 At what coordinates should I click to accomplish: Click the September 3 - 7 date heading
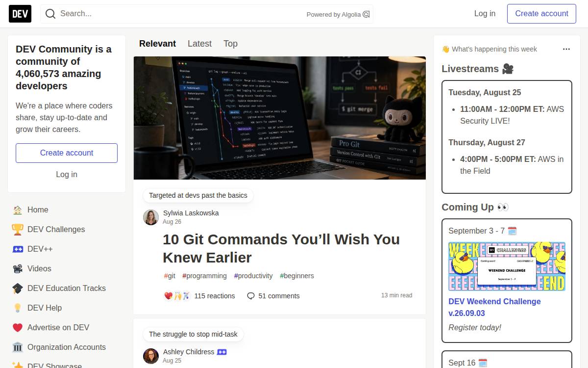[x=483, y=231]
